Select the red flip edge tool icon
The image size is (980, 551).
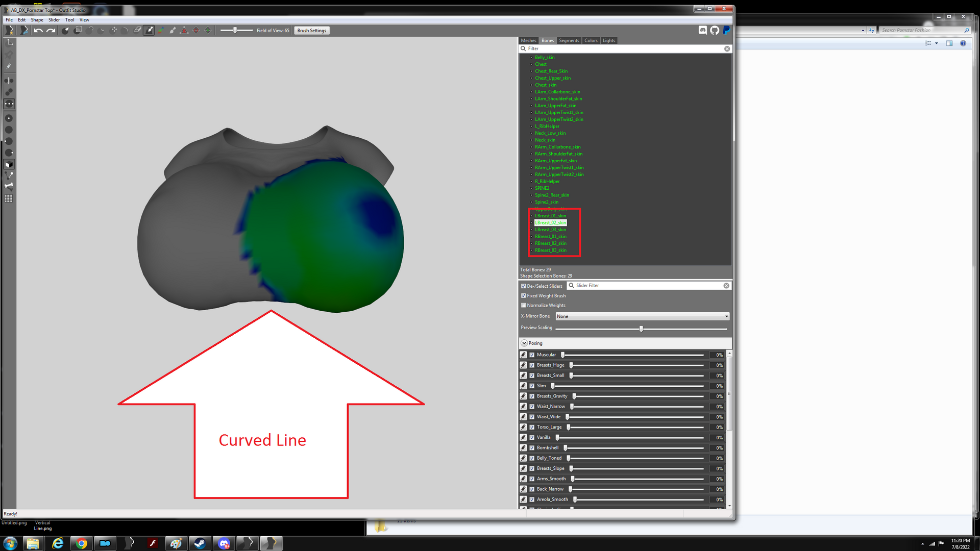196,31
